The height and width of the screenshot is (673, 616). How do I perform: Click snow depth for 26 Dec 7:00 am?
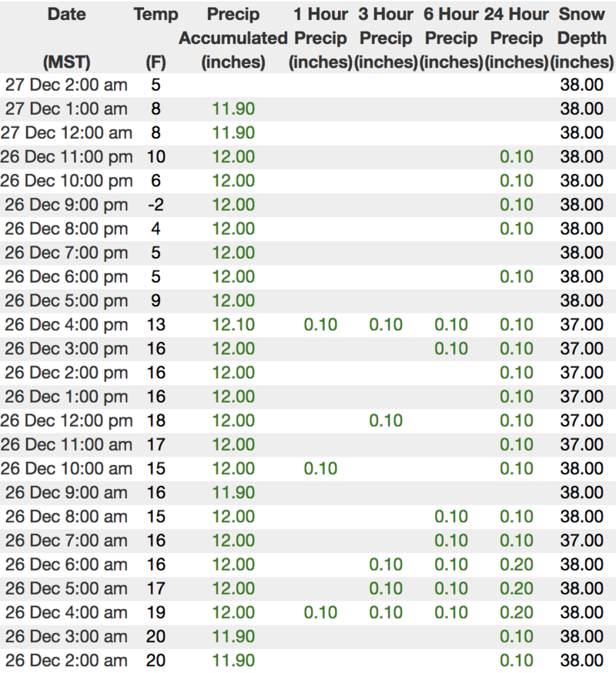(x=582, y=540)
